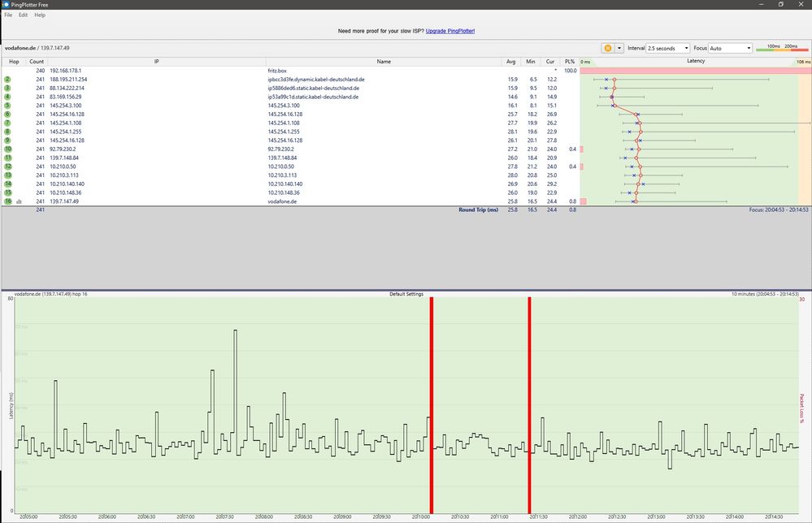812x523 pixels.
Task: Select hop 10's green hop icon
Action: click(x=7, y=149)
